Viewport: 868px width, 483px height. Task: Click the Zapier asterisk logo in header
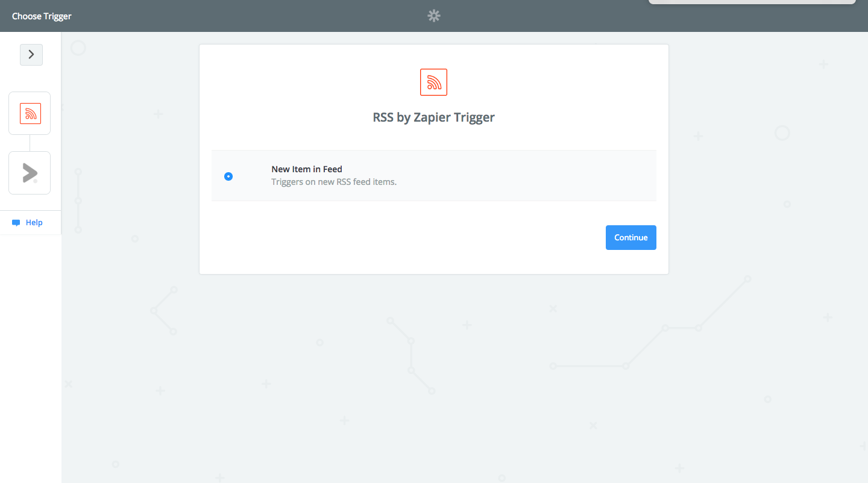pos(434,16)
